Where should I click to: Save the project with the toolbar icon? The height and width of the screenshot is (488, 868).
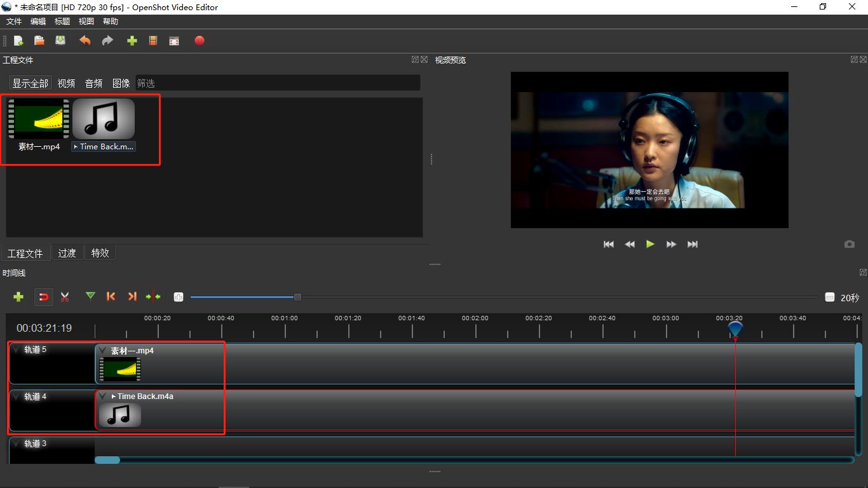pyautogui.click(x=60, y=41)
